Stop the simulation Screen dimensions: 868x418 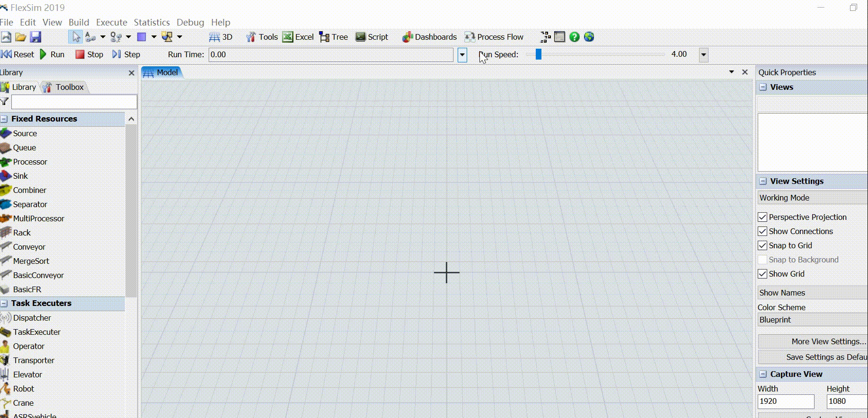pos(89,54)
